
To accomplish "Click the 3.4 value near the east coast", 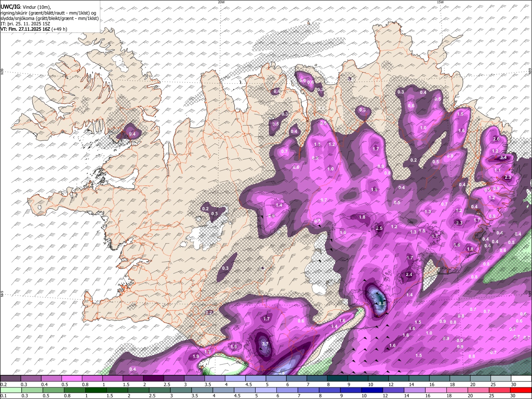I will tap(503, 158).
